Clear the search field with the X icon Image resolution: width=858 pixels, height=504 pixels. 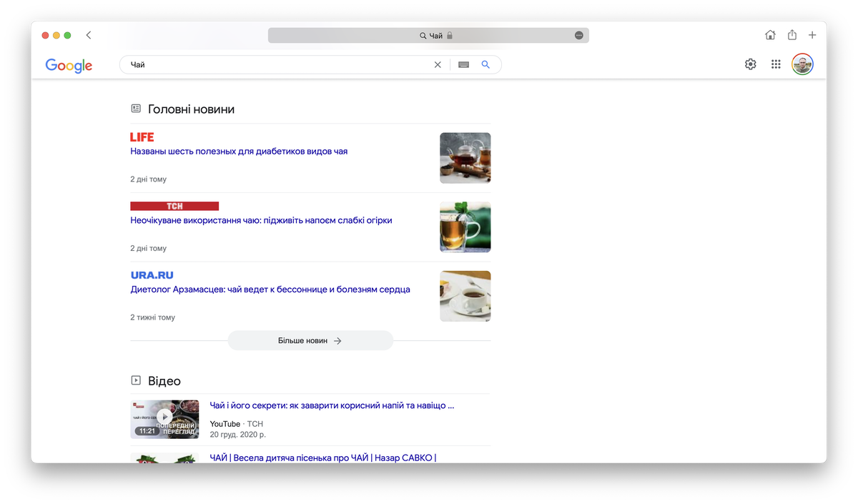click(438, 65)
